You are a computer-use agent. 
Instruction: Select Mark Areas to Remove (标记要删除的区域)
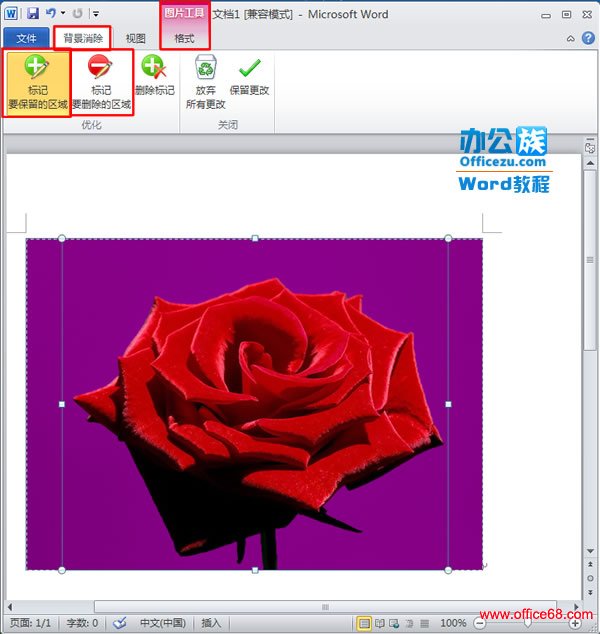point(101,83)
